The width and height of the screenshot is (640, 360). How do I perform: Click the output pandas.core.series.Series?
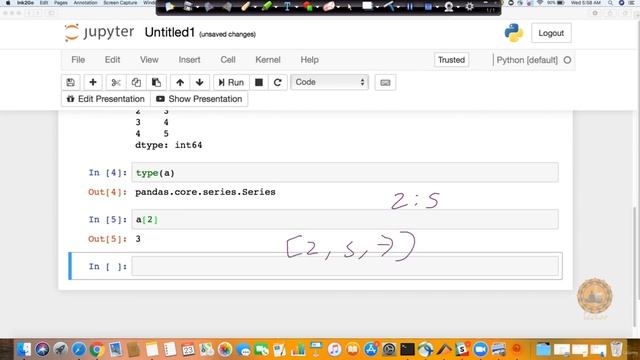pos(205,192)
